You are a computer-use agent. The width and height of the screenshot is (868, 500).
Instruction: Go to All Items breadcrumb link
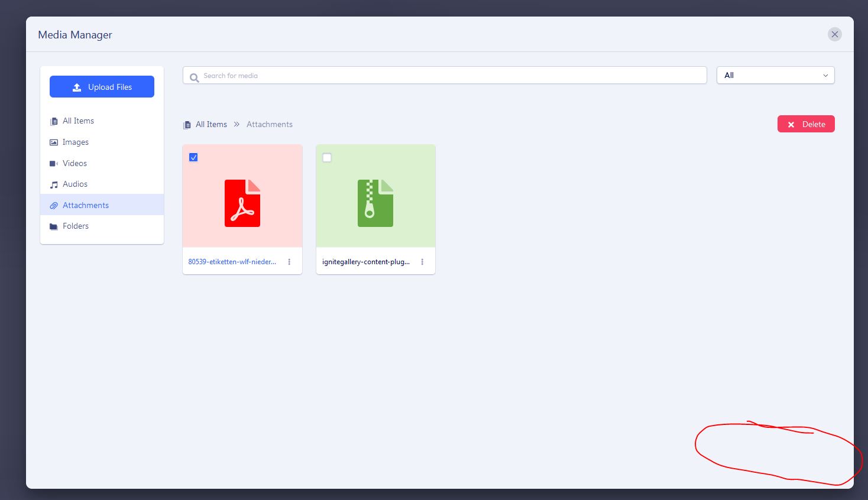[x=211, y=125]
